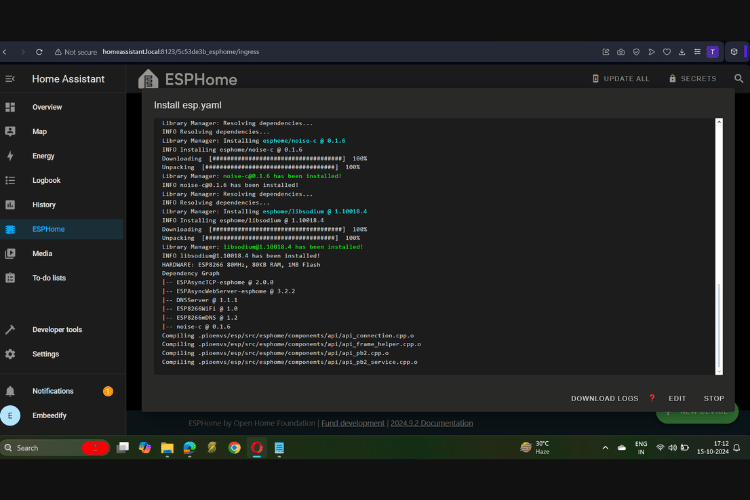The height and width of the screenshot is (500, 750).
Task: Collapse the Home Assistant sidebar menu
Action: 10,78
